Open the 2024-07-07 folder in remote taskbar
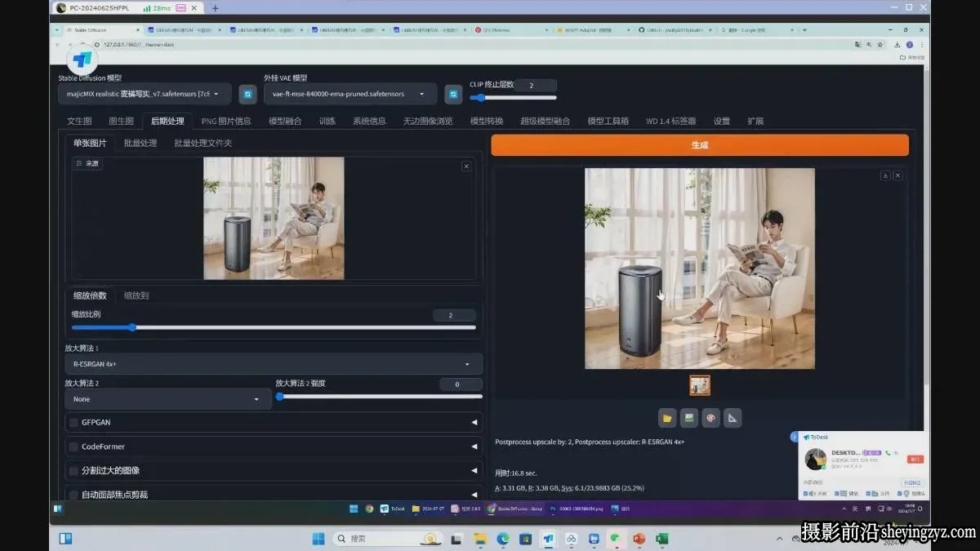The width and height of the screenshot is (980, 551). (x=427, y=508)
